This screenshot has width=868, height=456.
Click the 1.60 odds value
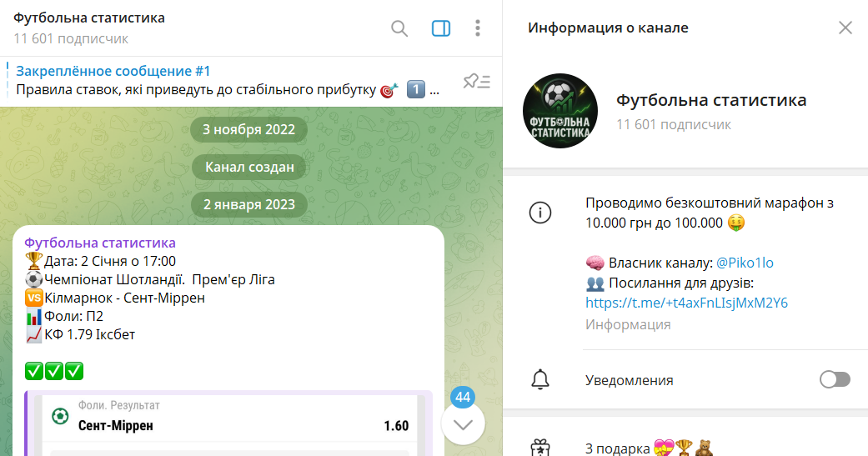[x=396, y=425]
